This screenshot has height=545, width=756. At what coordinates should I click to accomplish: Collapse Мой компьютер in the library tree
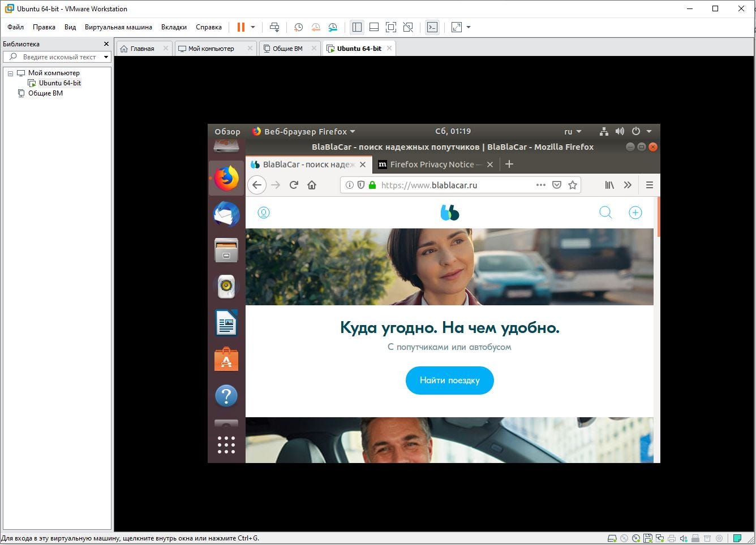tap(10, 72)
